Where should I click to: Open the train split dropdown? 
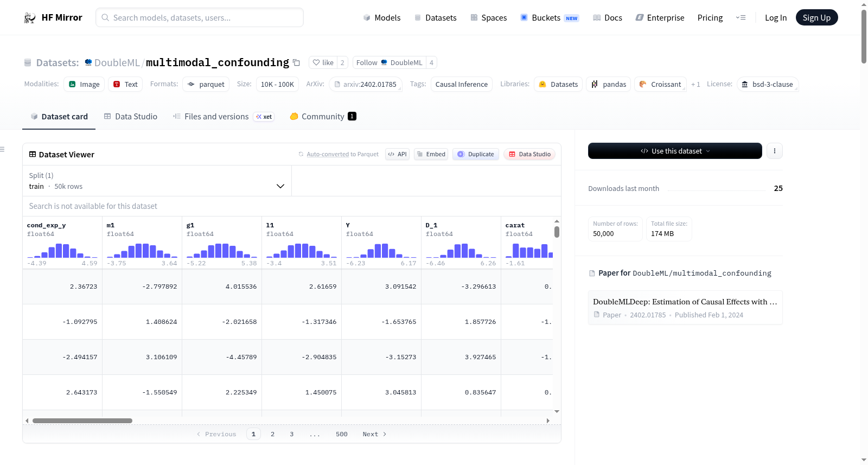coord(157,181)
